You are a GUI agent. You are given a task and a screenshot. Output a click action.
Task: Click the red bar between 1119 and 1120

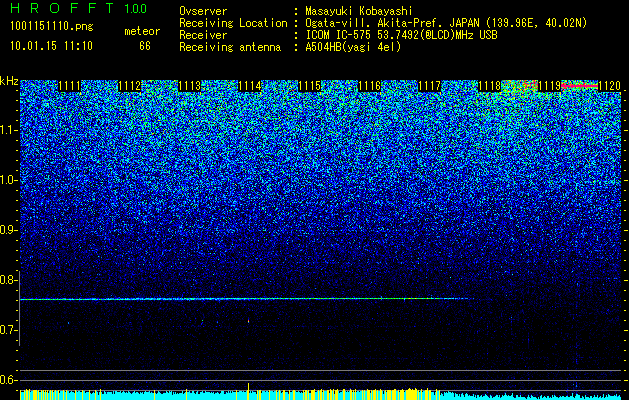click(x=579, y=85)
